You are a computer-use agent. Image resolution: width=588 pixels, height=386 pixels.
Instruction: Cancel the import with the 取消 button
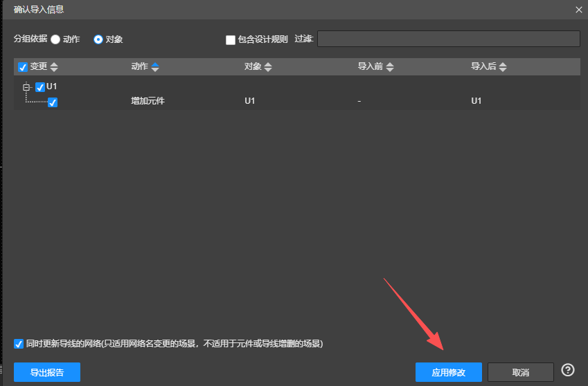(x=521, y=372)
